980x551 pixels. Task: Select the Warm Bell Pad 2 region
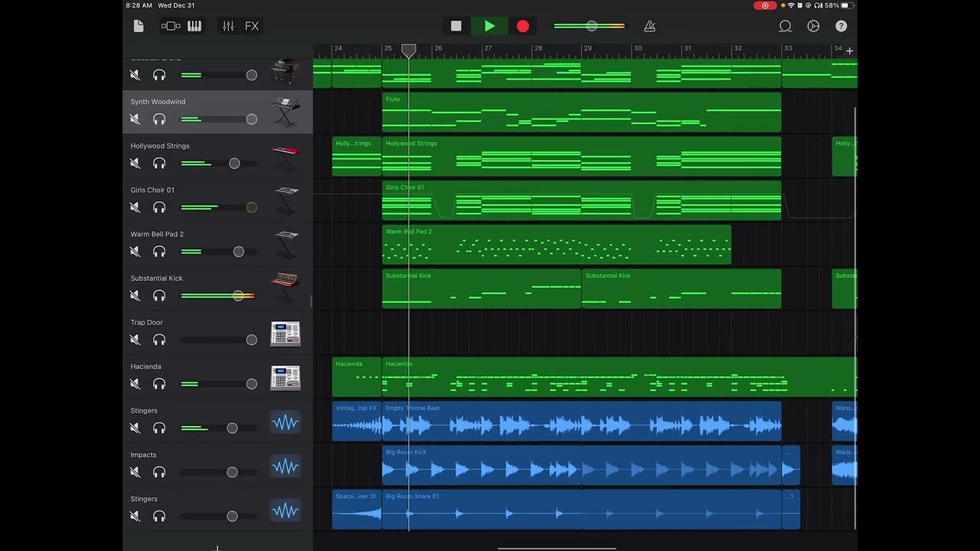[557, 245]
